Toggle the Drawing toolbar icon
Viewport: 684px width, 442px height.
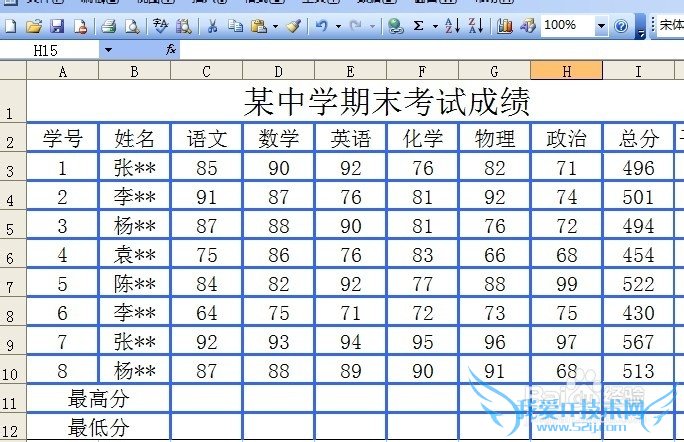click(x=527, y=26)
